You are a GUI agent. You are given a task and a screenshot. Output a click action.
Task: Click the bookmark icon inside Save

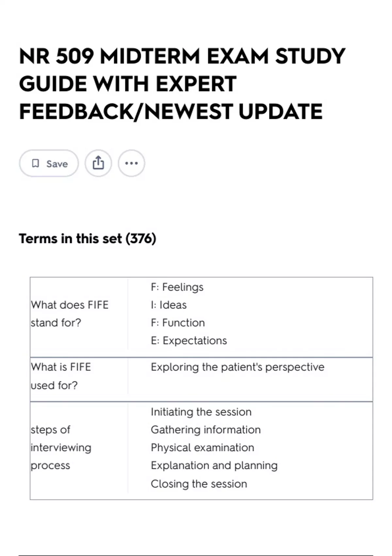(35, 163)
